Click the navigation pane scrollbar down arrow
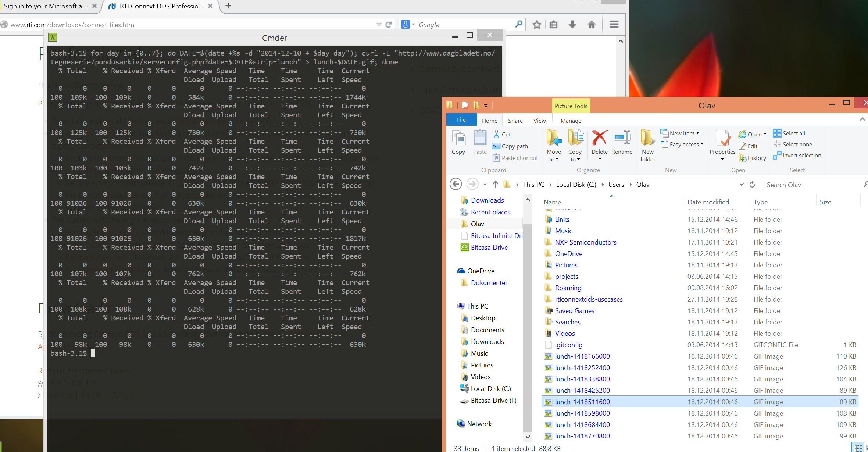Viewport: 868px width, 452px height. click(x=528, y=437)
